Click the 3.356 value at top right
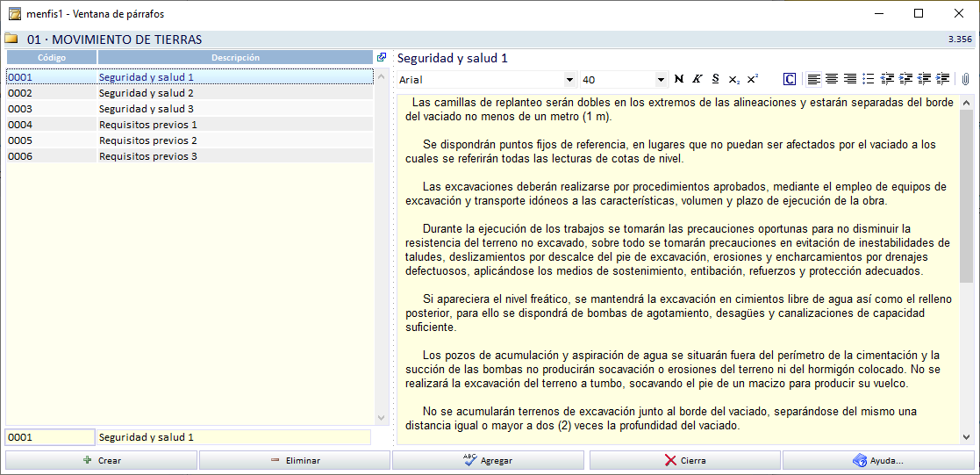Viewport: 980px width, 475px height. pos(959,40)
